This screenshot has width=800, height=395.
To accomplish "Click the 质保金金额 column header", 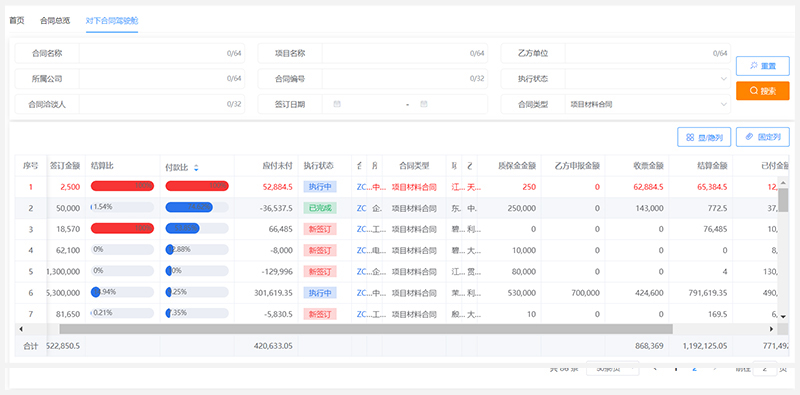I will [517, 166].
